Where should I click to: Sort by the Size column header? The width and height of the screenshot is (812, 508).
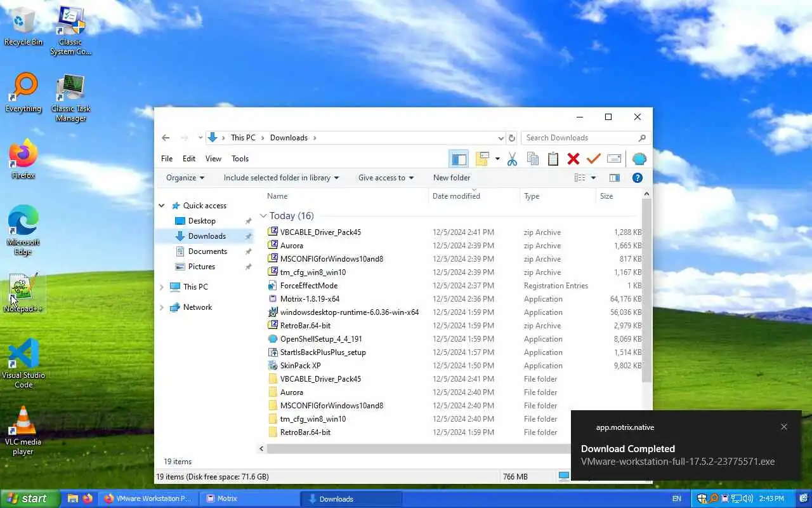606,196
